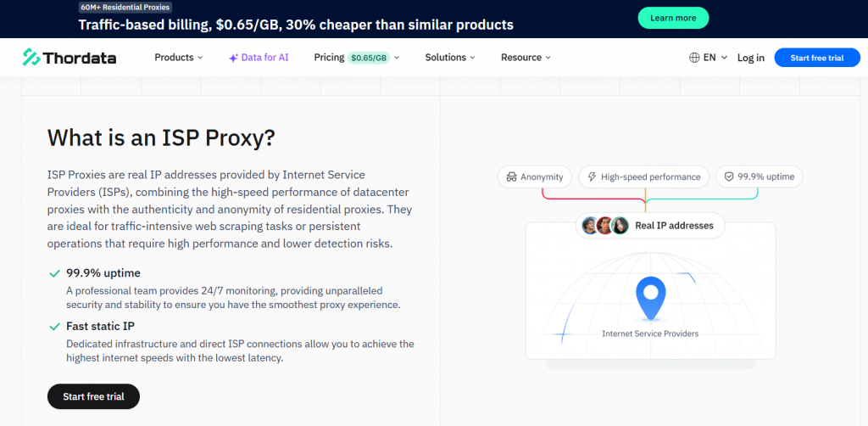Expand the Solutions menu

[450, 58]
